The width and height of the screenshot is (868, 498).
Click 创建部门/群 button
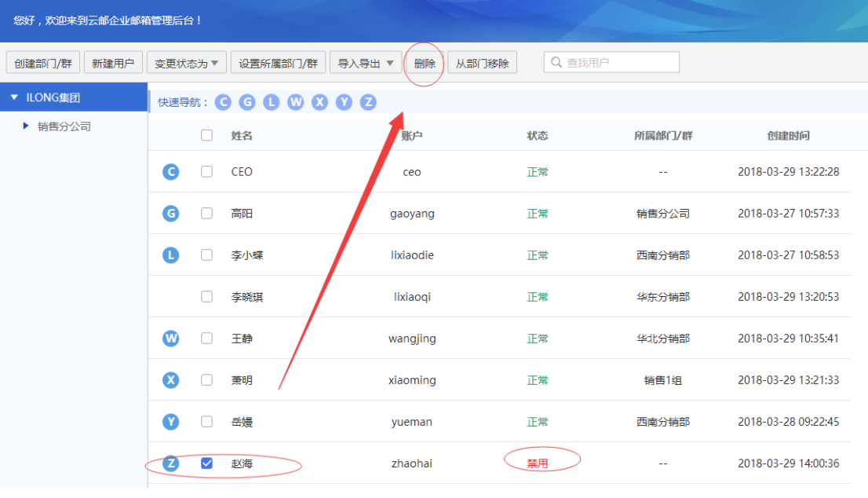tap(43, 63)
